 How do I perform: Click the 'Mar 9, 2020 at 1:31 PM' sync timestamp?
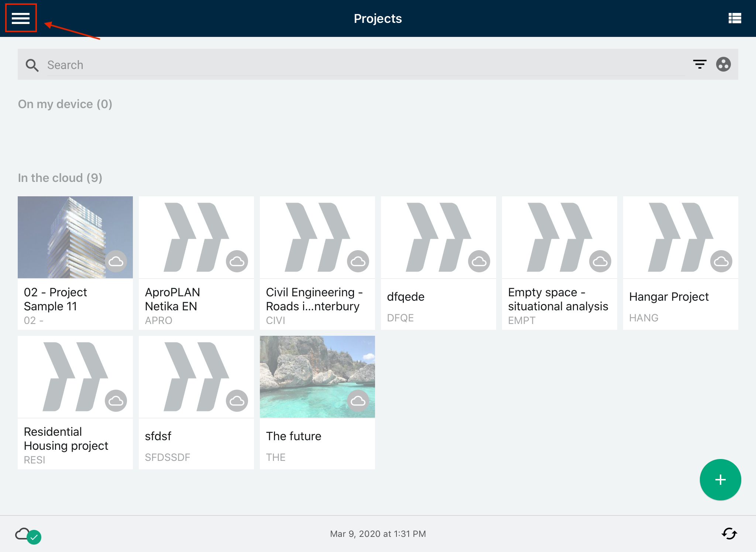(x=378, y=534)
